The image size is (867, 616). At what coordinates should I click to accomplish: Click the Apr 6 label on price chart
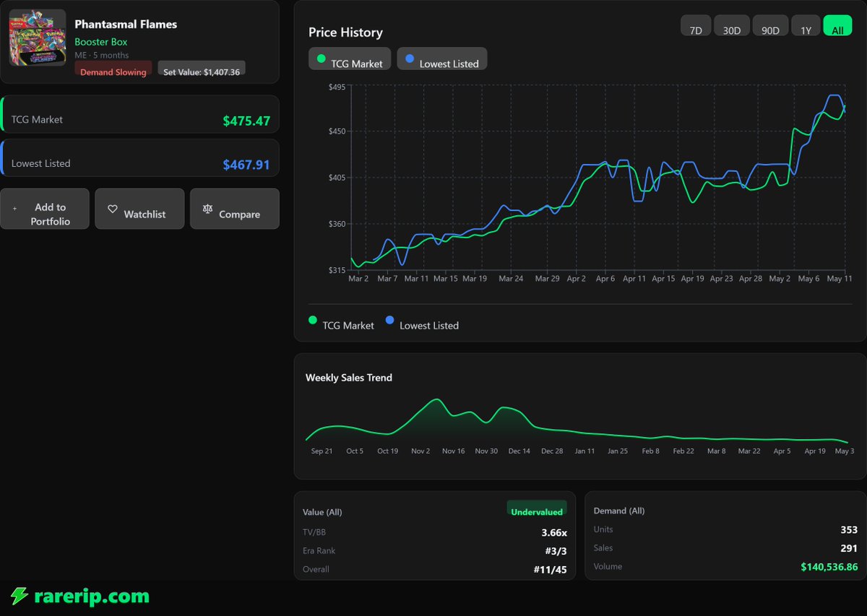(605, 278)
